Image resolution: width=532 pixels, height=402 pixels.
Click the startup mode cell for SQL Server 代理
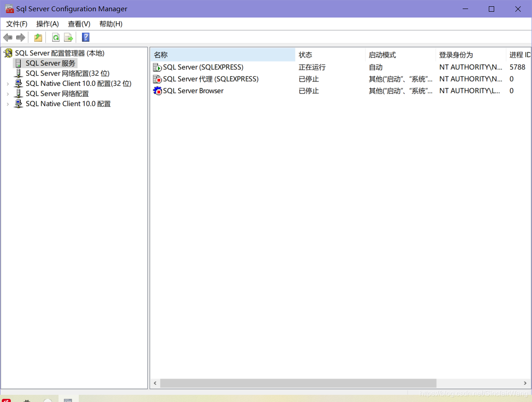401,79
